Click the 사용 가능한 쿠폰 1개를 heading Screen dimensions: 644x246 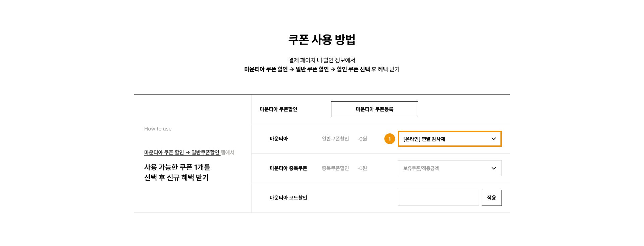[x=177, y=167]
